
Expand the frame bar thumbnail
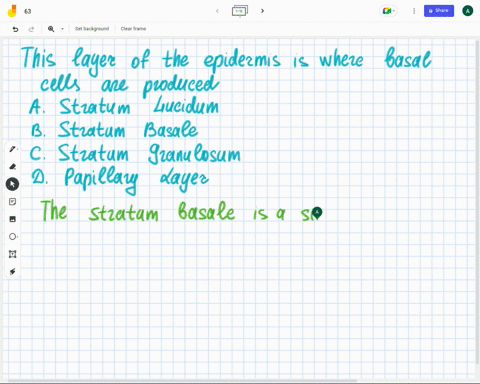[240, 11]
